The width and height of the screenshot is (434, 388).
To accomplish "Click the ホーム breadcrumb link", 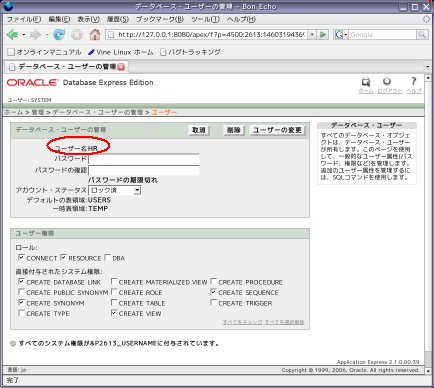I will [13, 112].
